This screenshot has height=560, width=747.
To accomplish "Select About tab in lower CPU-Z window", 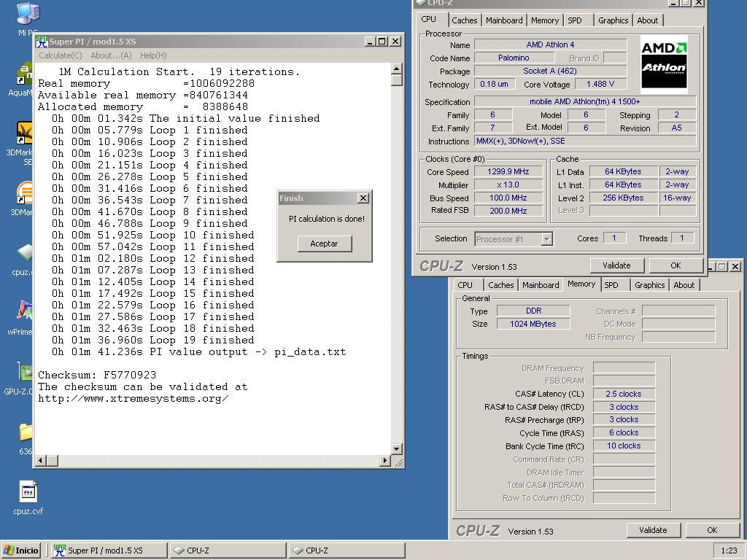I will tap(684, 285).
